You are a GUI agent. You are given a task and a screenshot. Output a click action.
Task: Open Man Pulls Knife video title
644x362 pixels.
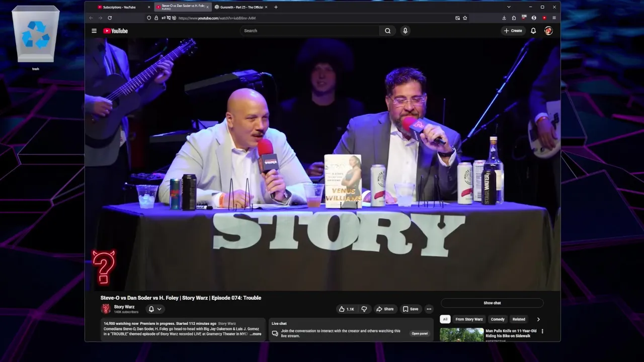pyautogui.click(x=511, y=333)
